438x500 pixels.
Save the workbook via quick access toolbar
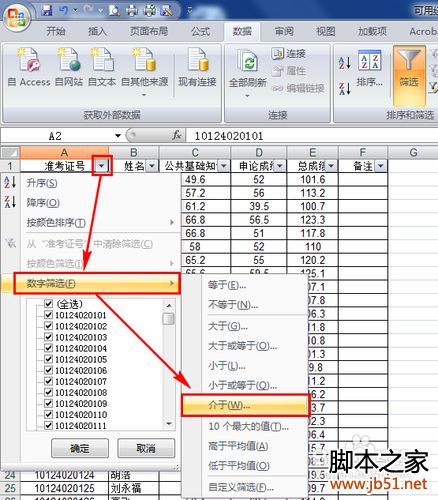pyautogui.click(x=47, y=10)
